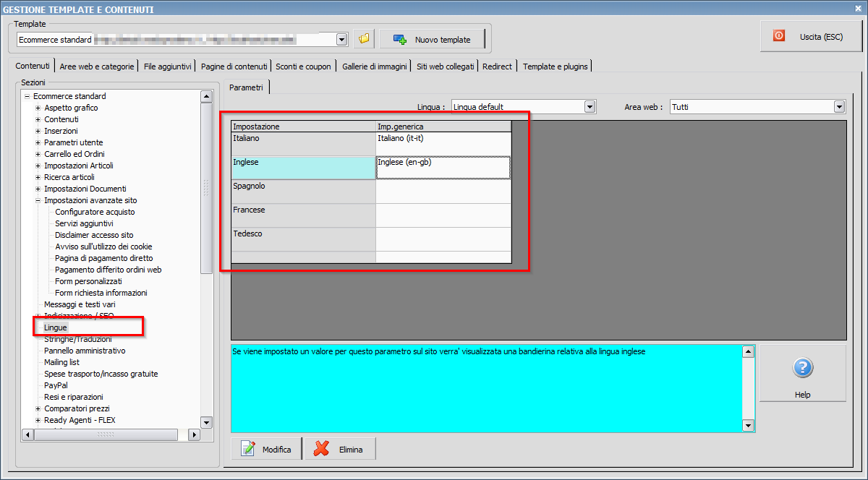Switch to the Redirect tab
The height and width of the screenshot is (480, 868).
coord(497,66)
